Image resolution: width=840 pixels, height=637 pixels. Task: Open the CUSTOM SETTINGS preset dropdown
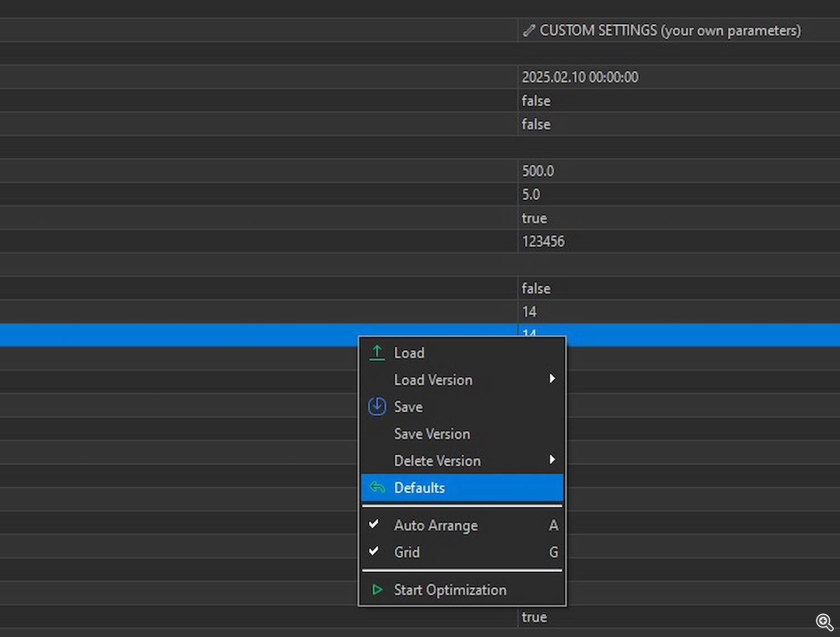point(670,31)
